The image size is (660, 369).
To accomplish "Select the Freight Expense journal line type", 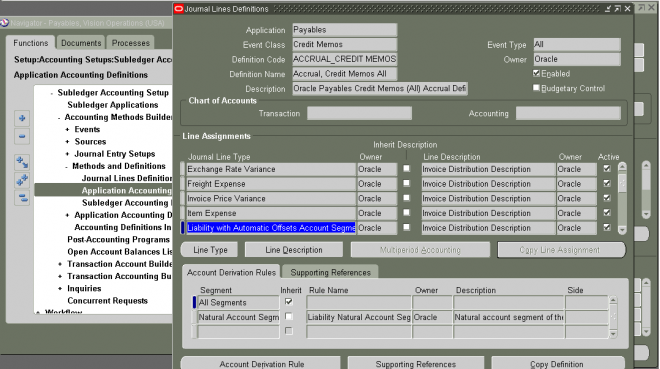I will (x=271, y=184).
